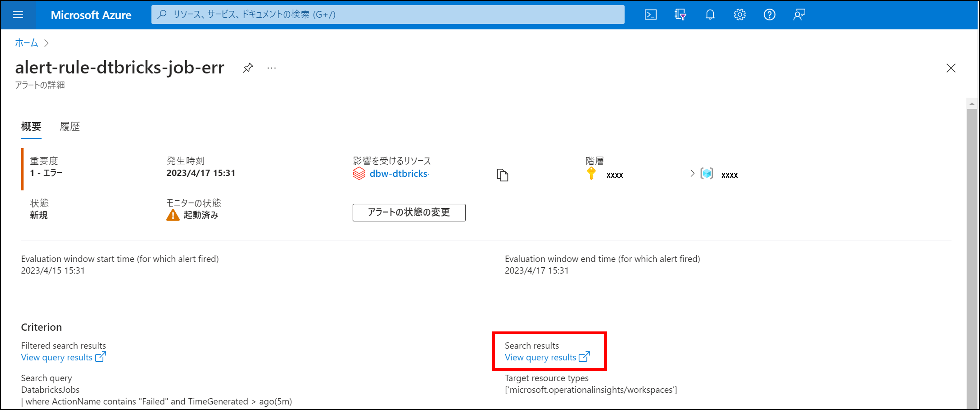The height and width of the screenshot is (410, 980).
Task: Switch to the 履歴 tab
Action: 70,127
